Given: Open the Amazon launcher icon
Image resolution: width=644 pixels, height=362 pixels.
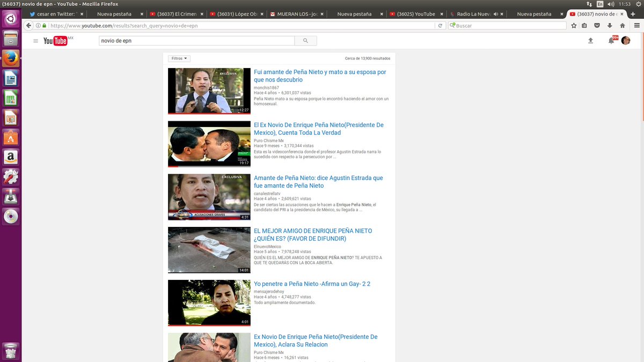Looking at the screenshot, I should 11,157.
